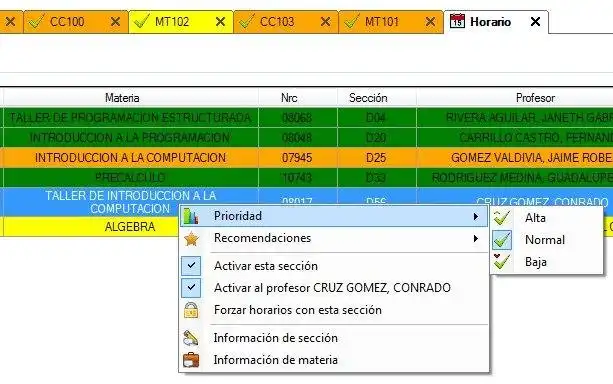Click Nrc cell 10743
The width and height of the screenshot is (613, 384).
point(297,178)
